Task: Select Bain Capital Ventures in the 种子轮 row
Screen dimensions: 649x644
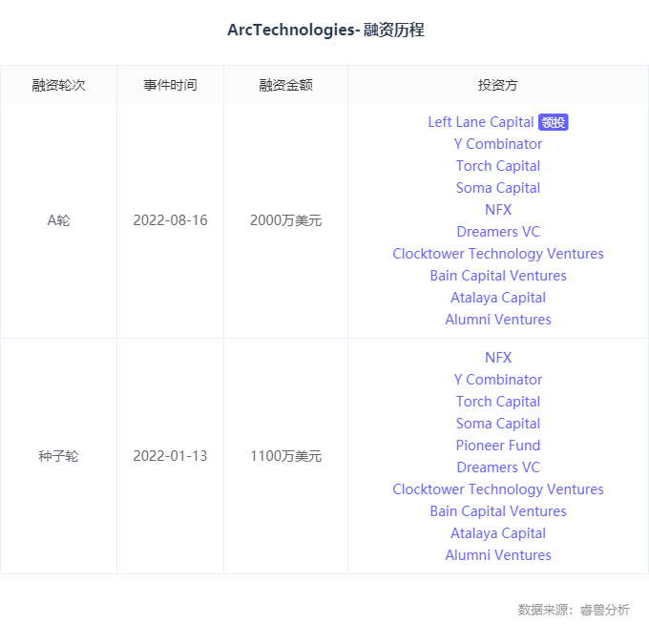Action: point(498,511)
